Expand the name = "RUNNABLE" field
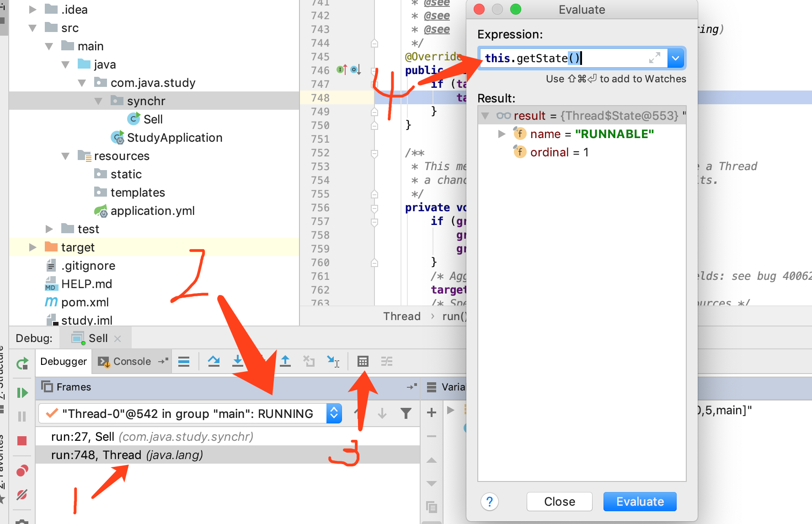Screen dimensions: 812x524 coord(502,134)
